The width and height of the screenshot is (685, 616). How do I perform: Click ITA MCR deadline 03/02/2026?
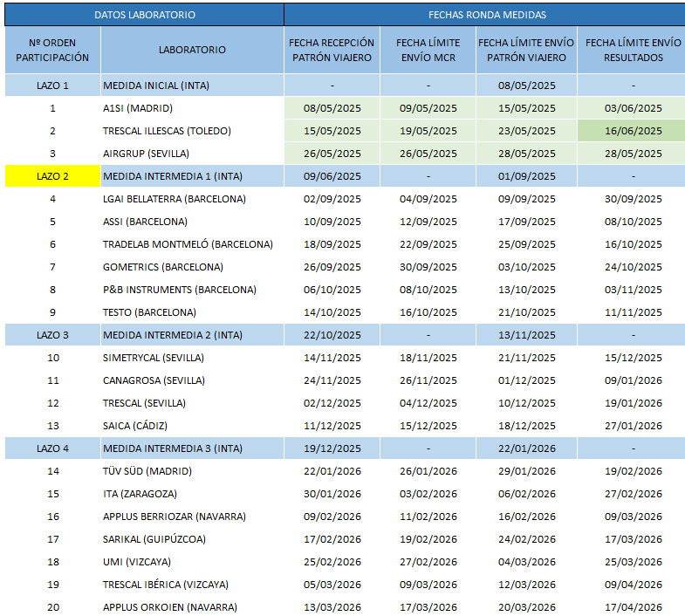coord(428,494)
